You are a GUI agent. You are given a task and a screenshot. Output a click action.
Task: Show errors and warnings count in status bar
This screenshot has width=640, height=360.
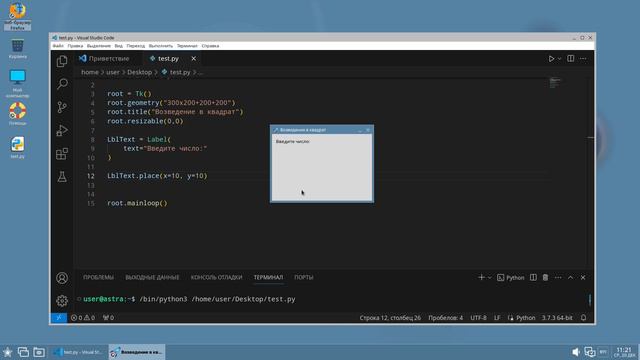pos(83,318)
